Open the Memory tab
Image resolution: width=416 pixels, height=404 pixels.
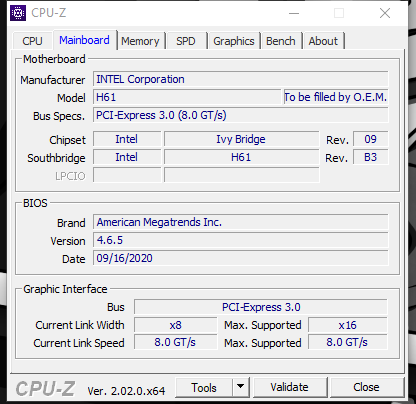pyautogui.click(x=140, y=41)
